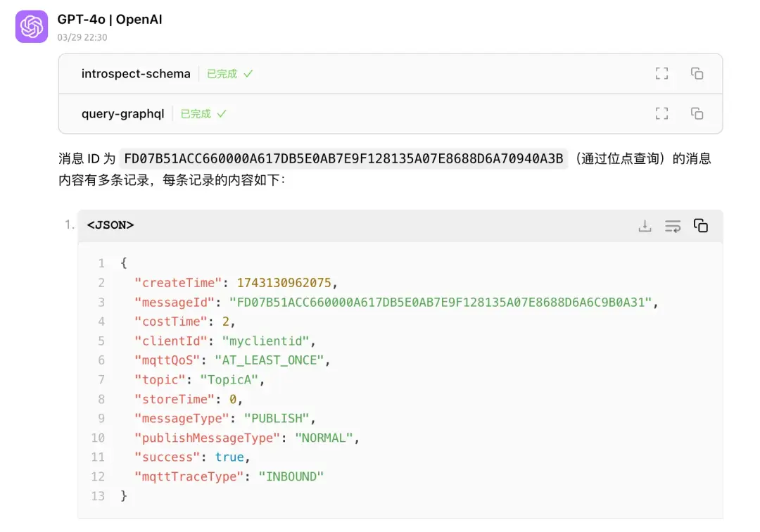Open query-graphql in fullscreen view

tap(661, 113)
